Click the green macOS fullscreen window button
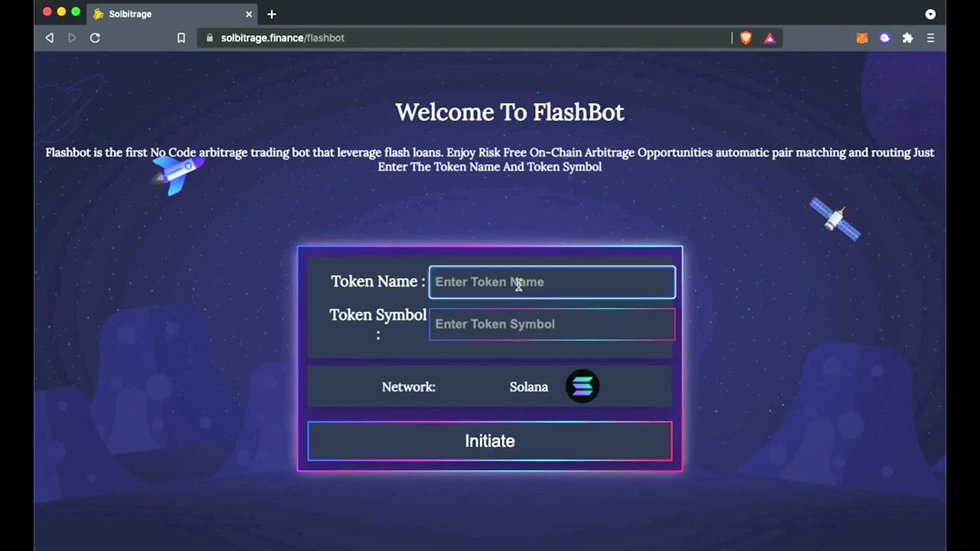980x551 pixels. [76, 11]
